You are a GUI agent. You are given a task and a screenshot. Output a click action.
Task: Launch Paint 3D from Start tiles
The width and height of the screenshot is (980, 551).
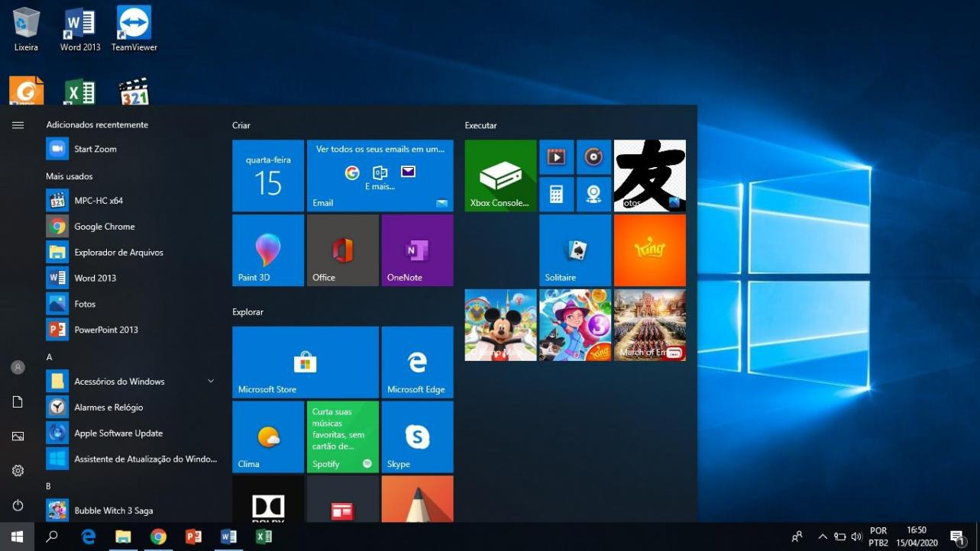point(268,250)
